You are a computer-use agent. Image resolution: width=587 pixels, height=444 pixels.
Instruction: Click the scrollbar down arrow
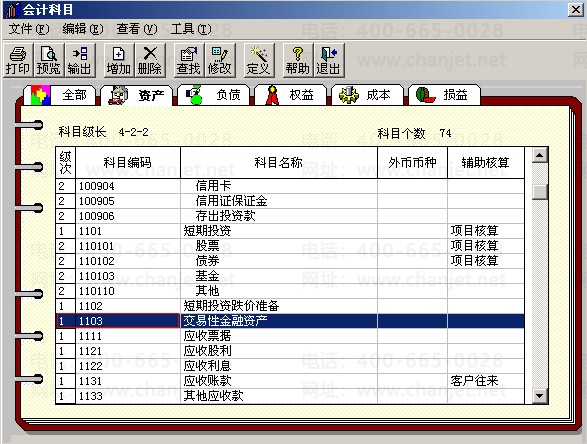coord(540,395)
